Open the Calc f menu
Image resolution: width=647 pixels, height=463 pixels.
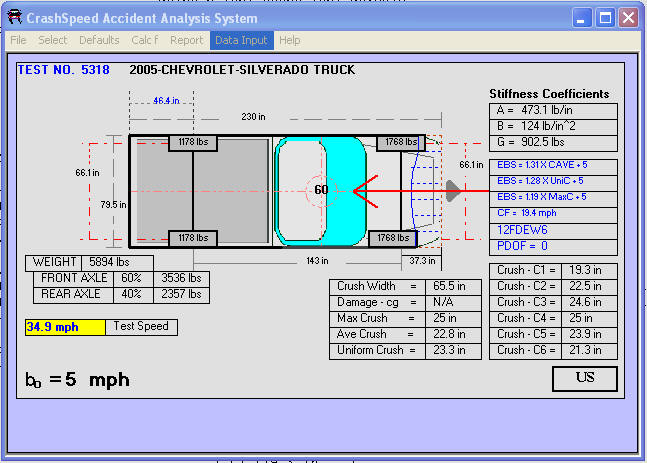pyautogui.click(x=145, y=40)
